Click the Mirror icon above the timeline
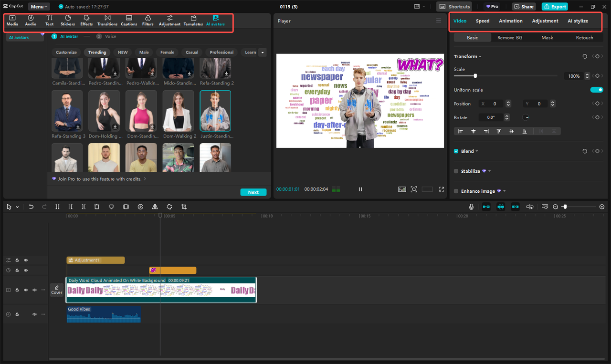Viewport: 611px width, 364px height. point(155,207)
